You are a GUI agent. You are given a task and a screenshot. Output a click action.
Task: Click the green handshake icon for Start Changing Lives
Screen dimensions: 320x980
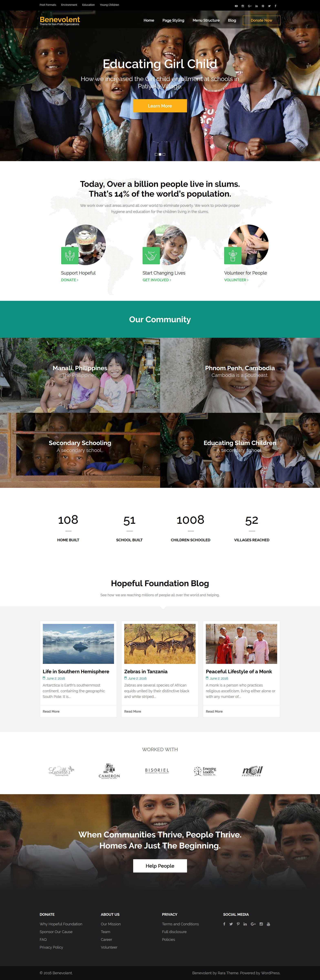pos(151,255)
